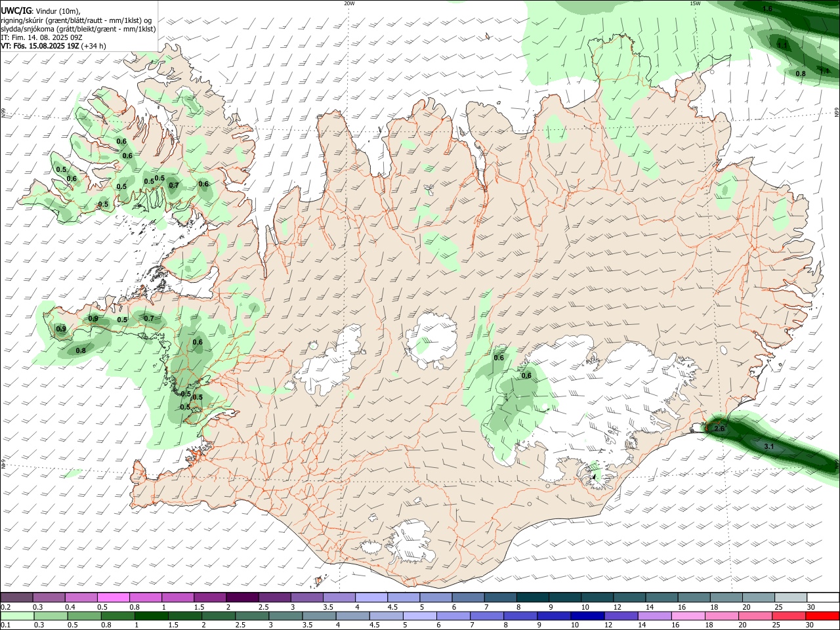Viewport: 840px width, 630px height.
Task: Select the bright magenta swatch labeled 0.5 on snow scale
Action: click(114, 598)
